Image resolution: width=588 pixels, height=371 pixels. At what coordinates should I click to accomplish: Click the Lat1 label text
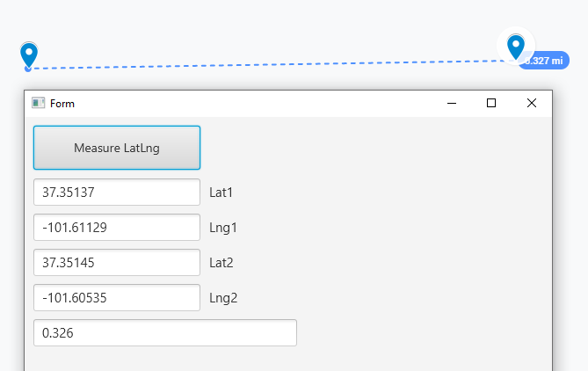[221, 192]
